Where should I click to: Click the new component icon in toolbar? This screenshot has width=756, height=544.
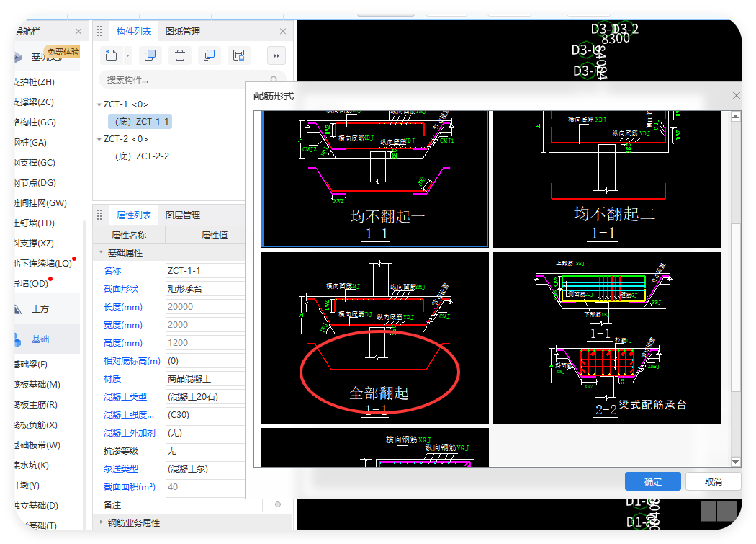tap(112, 55)
